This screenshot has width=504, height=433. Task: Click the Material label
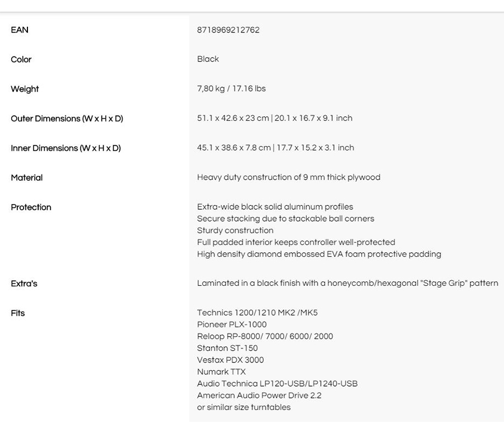point(26,178)
